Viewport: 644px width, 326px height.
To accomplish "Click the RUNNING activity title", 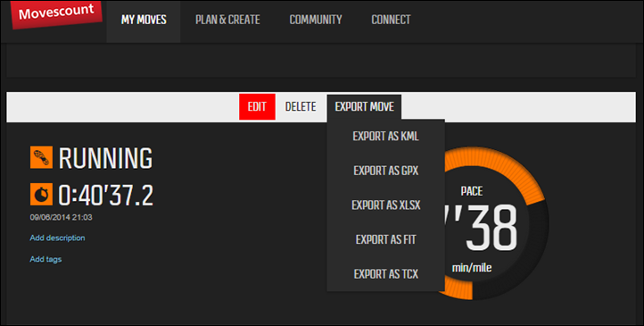I will pyautogui.click(x=105, y=158).
